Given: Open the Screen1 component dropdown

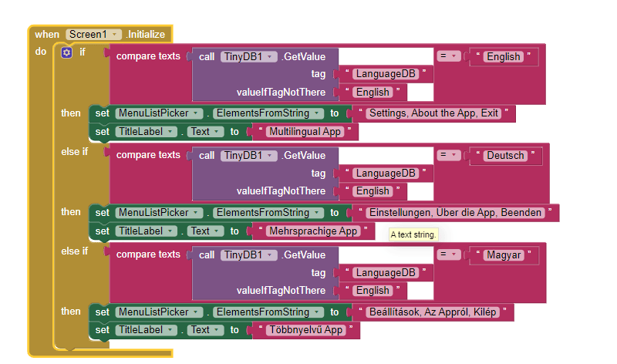Looking at the screenshot, I should pos(93,34).
